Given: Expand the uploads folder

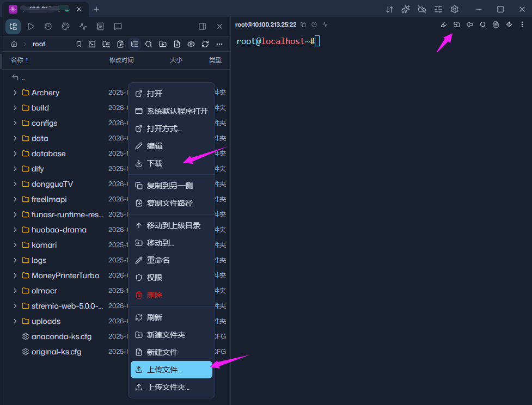Looking at the screenshot, I should (x=15, y=321).
